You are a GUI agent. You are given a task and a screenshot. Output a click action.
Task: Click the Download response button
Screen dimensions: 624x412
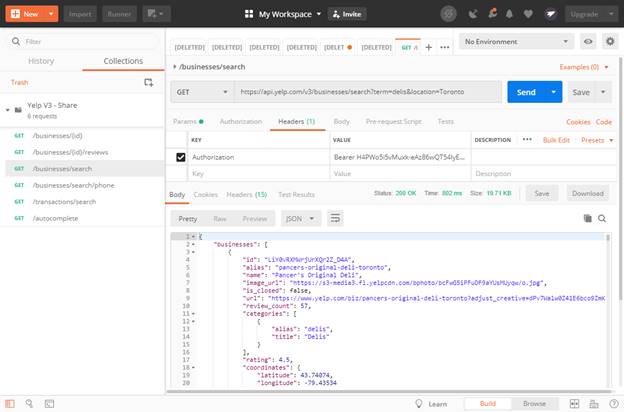tap(587, 193)
